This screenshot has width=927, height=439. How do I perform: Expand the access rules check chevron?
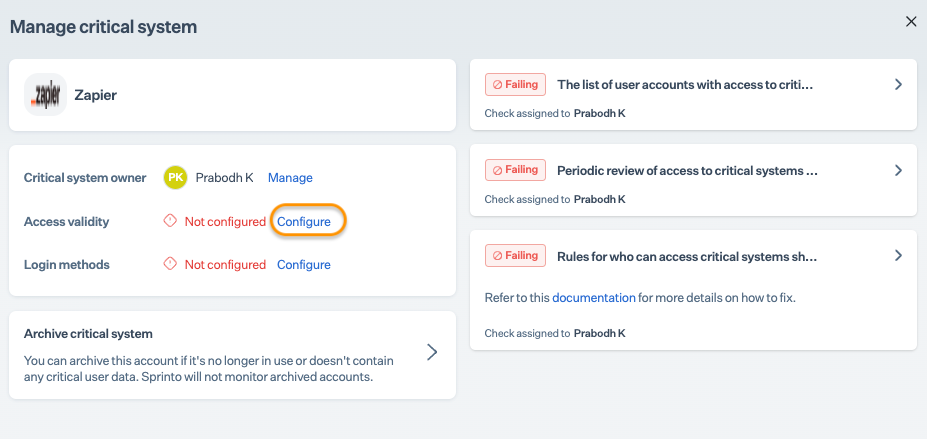pos(898,256)
